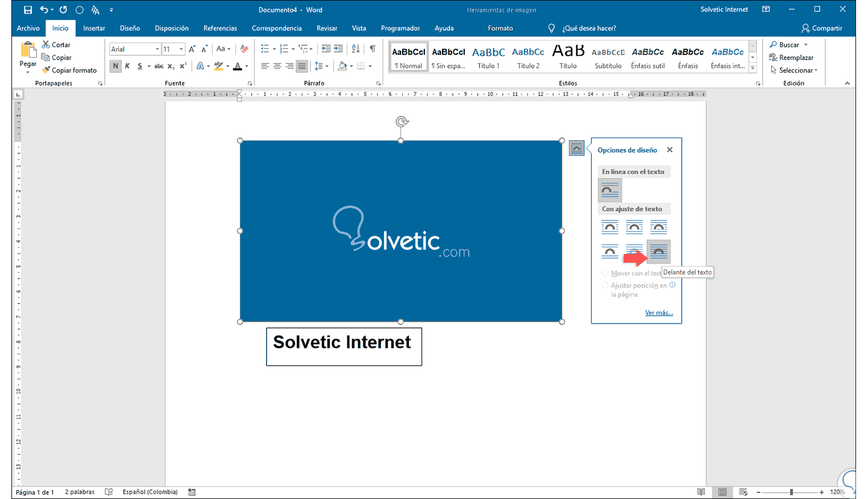This screenshot has height=499, width=868.
Task: Decrease paragraph indent
Action: pyautogui.click(x=326, y=49)
